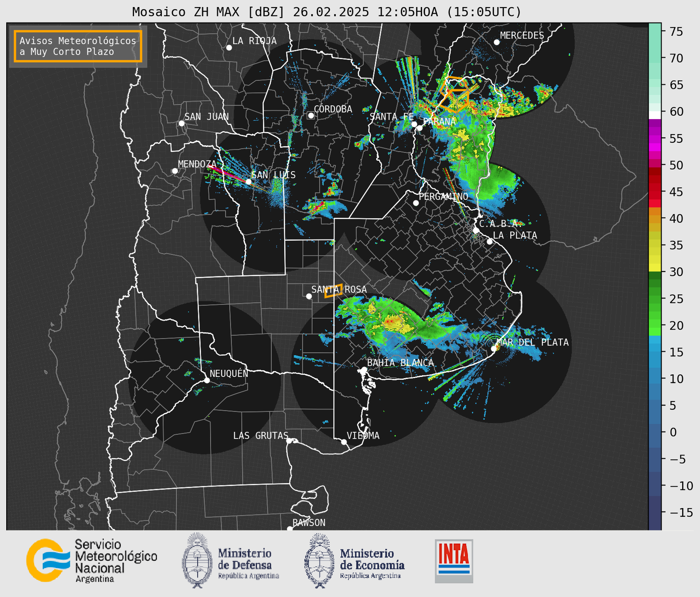Click the PARANÁ city label
The height and width of the screenshot is (597, 700).
pyautogui.click(x=439, y=122)
